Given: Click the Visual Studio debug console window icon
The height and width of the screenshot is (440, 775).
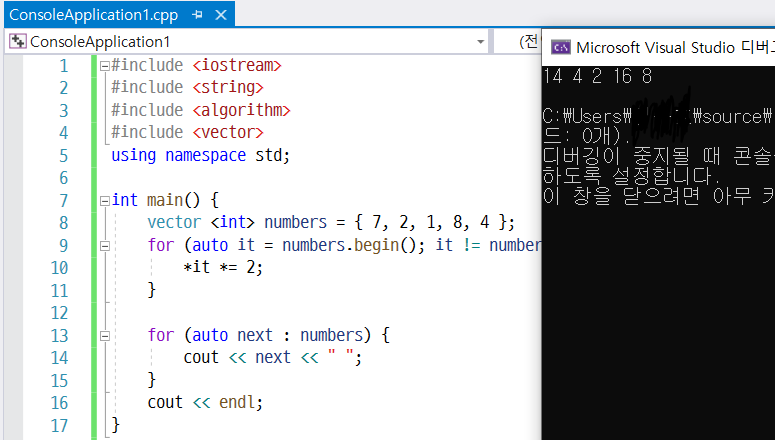Looking at the screenshot, I should pos(560,47).
